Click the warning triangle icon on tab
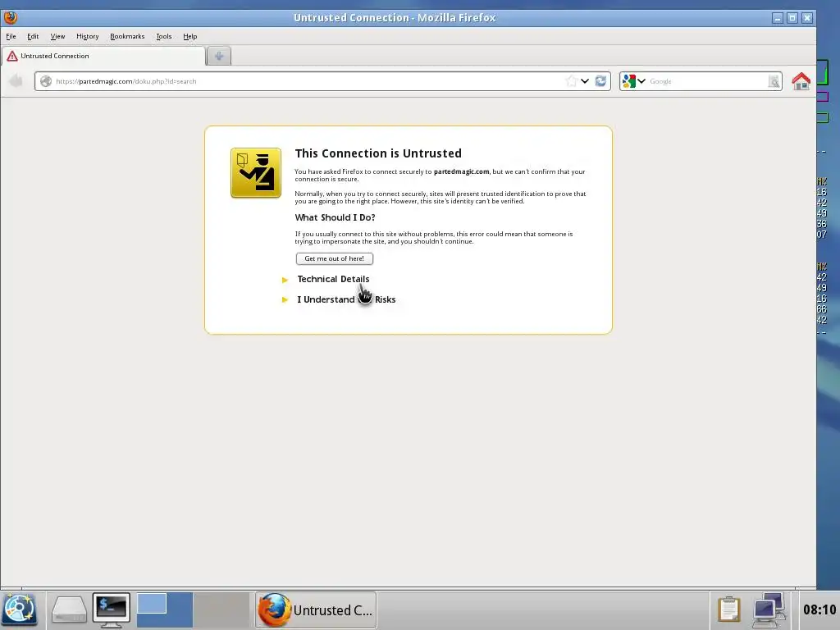The height and width of the screenshot is (630, 840). (x=11, y=57)
